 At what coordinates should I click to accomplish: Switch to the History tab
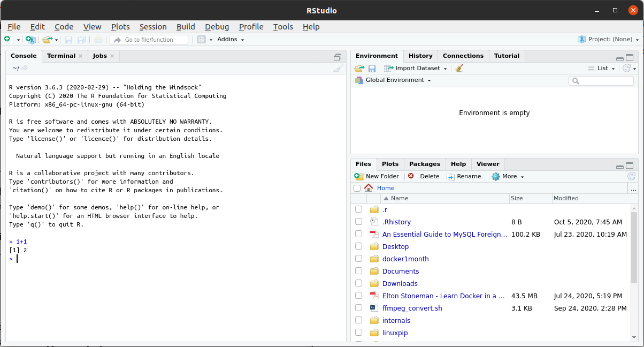[420, 56]
